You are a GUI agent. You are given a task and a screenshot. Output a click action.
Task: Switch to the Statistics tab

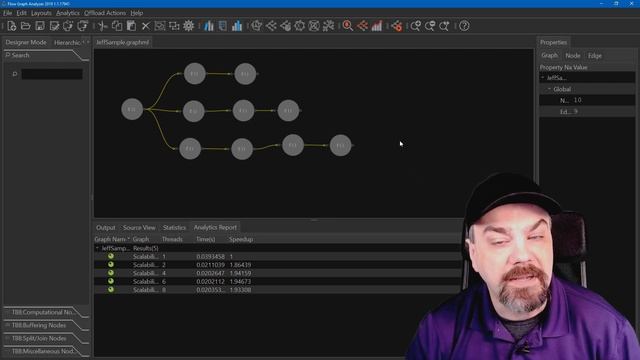(x=174, y=227)
